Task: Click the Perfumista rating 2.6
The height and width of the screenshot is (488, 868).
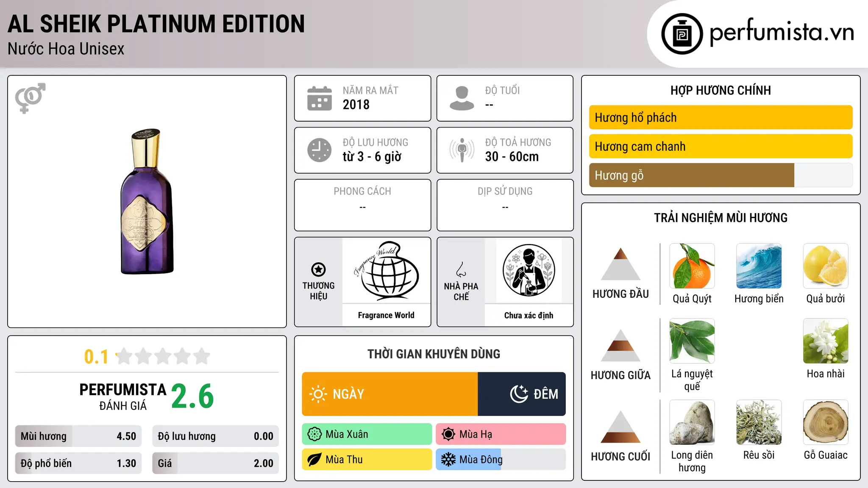Action: tap(193, 396)
